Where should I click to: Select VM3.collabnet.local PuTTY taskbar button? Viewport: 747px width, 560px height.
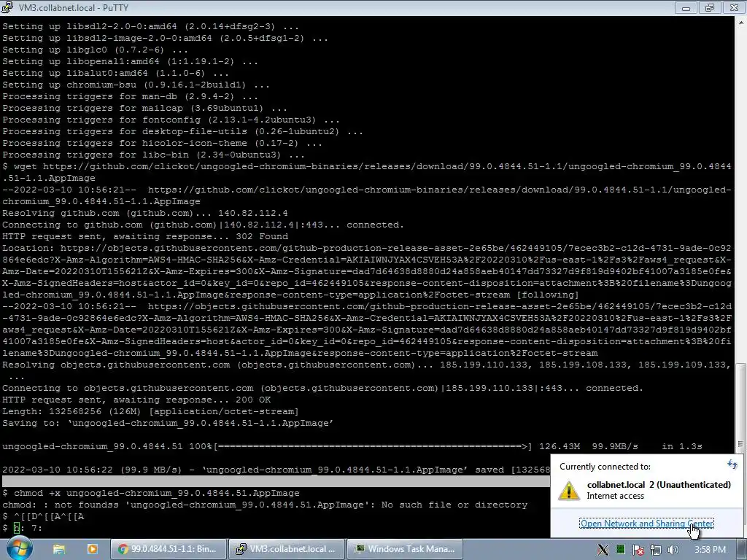(x=286, y=549)
